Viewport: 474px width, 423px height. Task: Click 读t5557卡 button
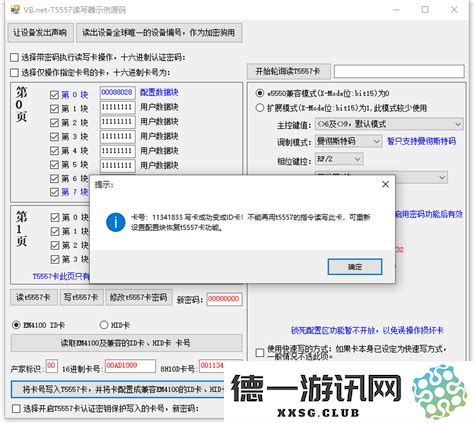point(34,297)
